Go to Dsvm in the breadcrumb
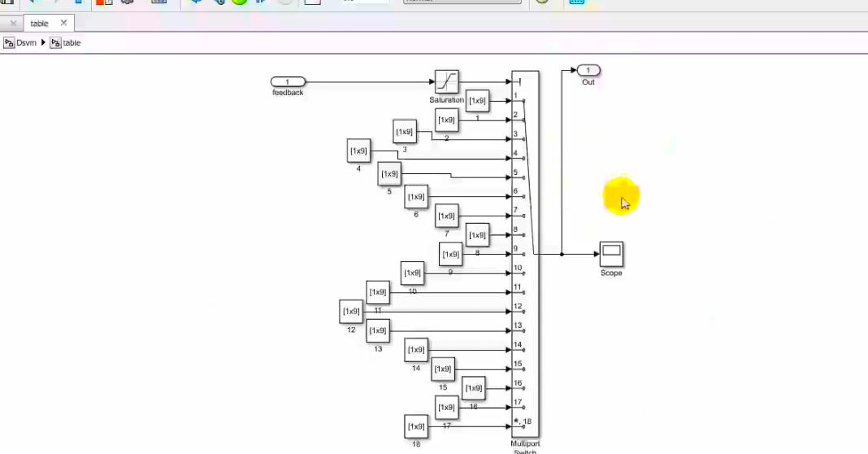This screenshot has height=454, width=868. pyautogui.click(x=26, y=43)
